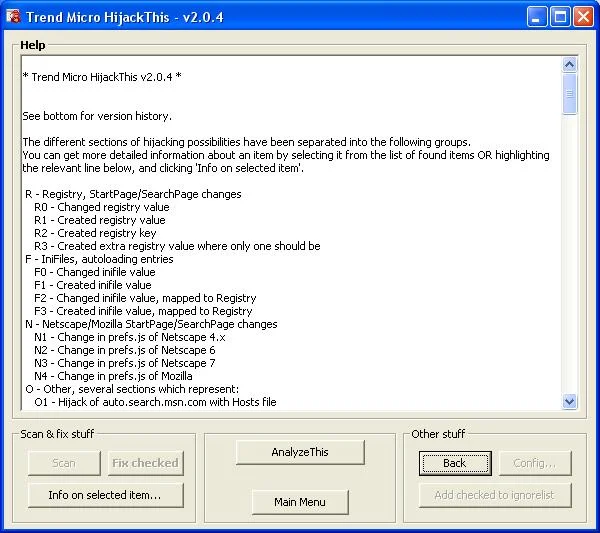Click 'See bottom for version history.' text
This screenshot has height=533, width=600.
tap(97, 116)
